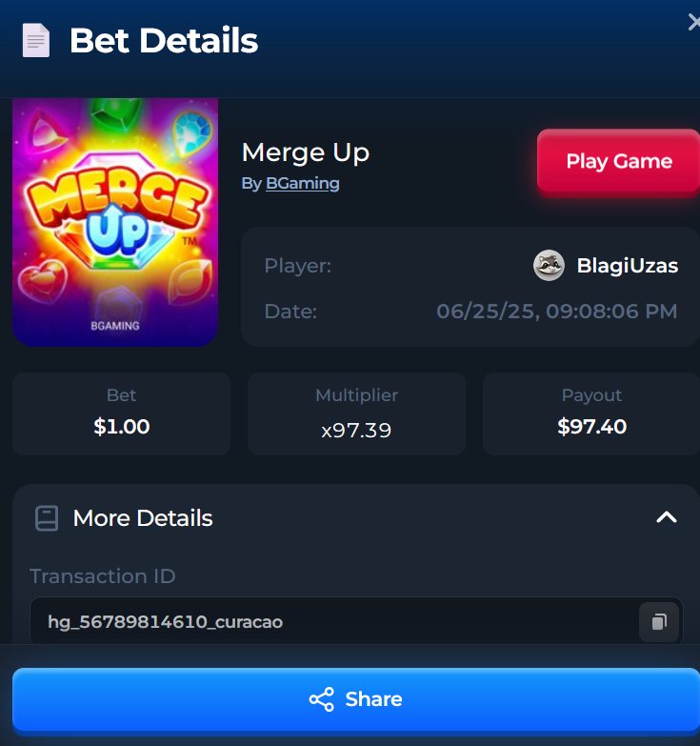Click the Play Game button

[619, 161]
